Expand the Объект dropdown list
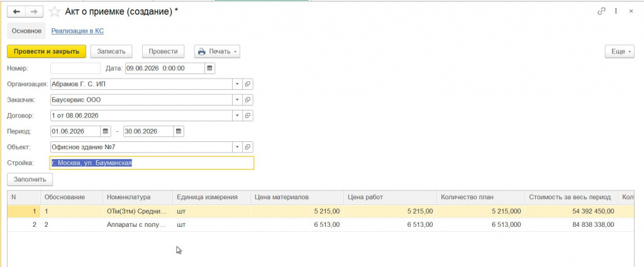Viewport: 644px width, 267px height. pos(237,147)
